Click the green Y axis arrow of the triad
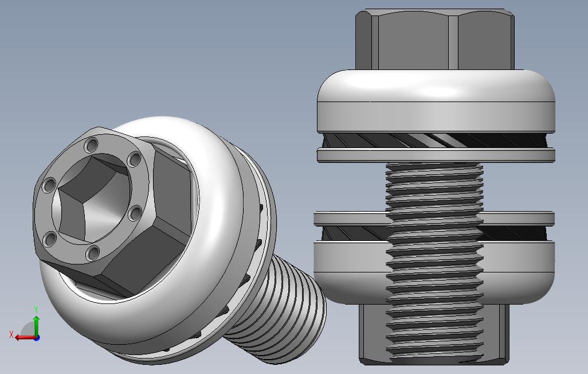 (36, 326)
